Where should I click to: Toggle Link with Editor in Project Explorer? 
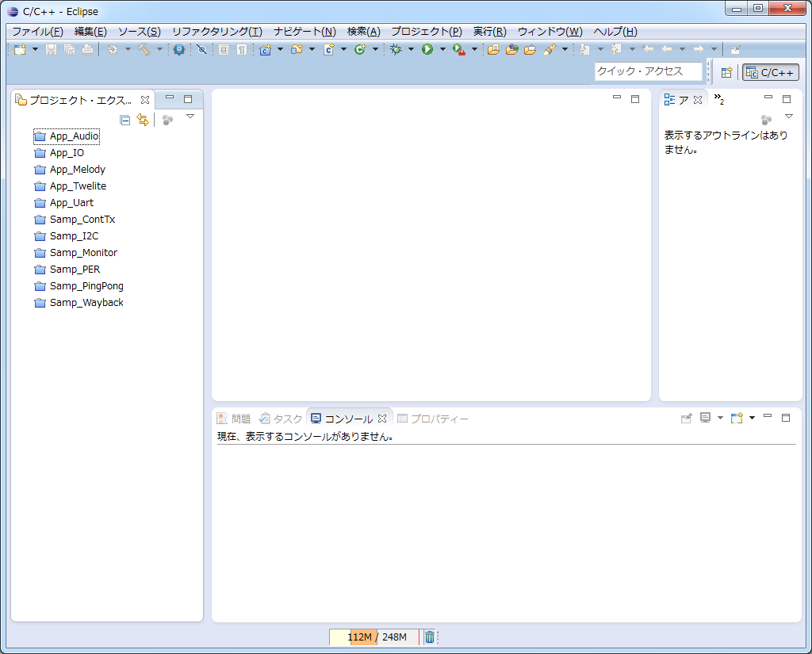143,120
